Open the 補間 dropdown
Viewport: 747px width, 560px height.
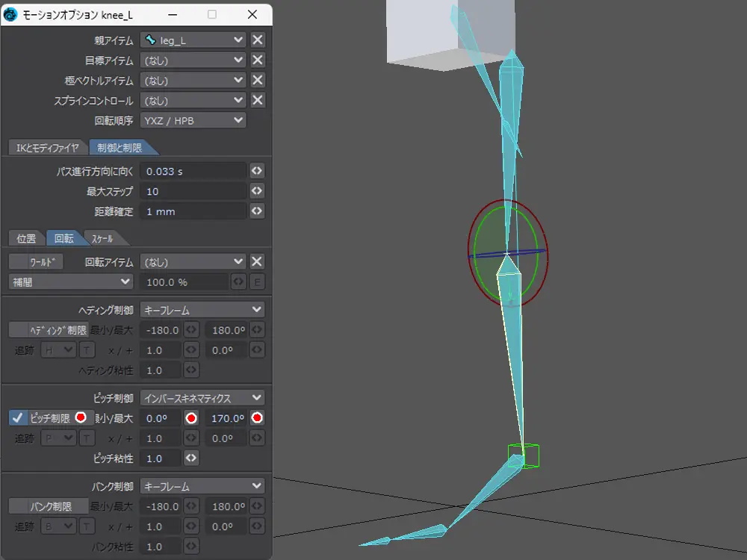coord(70,282)
